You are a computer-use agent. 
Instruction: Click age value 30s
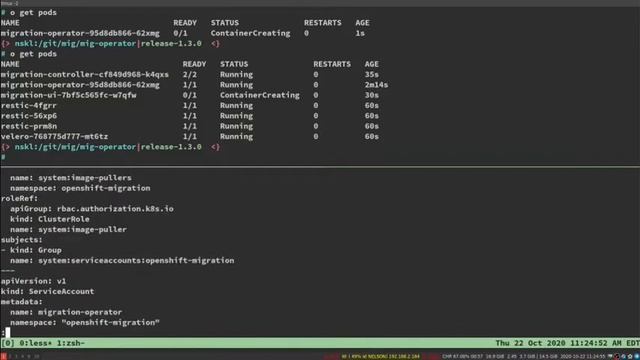(371, 95)
